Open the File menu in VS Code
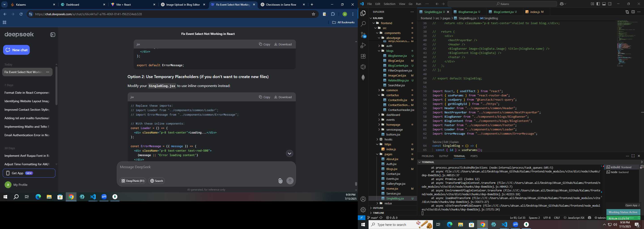The height and width of the screenshot is (229, 644). pos(369,4)
